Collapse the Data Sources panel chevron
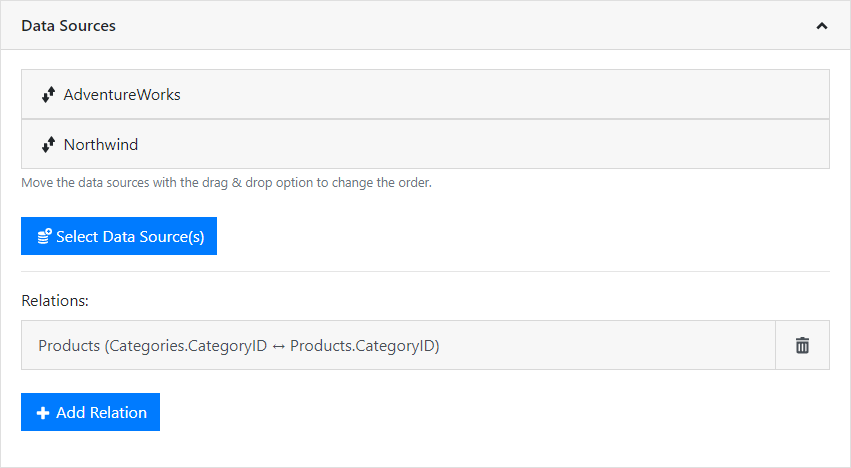The image size is (851, 468). tap(822, 26)
